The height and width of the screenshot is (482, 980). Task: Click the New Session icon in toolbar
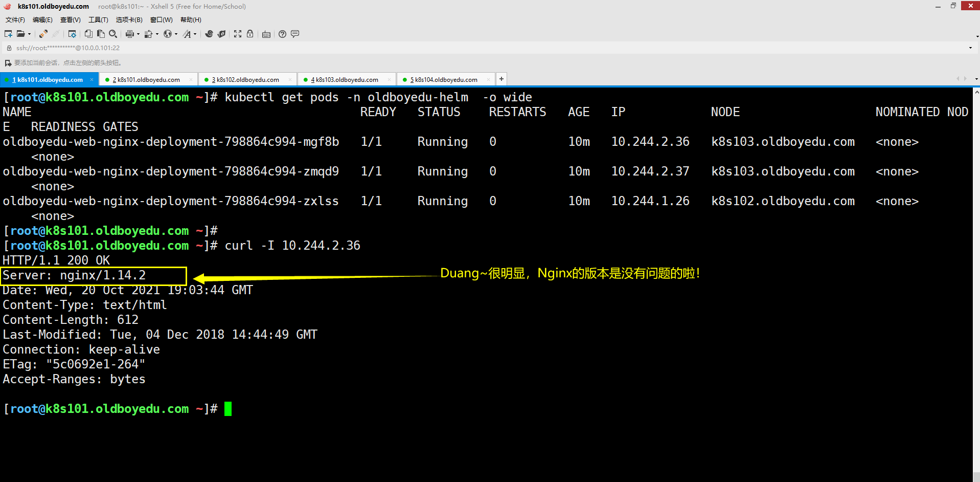click(8, 34)
